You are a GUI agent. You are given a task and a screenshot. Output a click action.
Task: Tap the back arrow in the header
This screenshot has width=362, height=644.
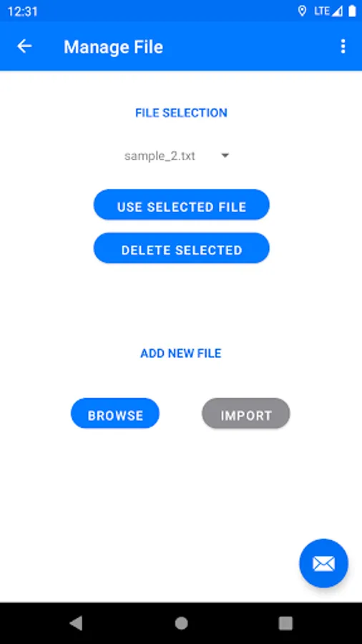(x=24, y=47)
